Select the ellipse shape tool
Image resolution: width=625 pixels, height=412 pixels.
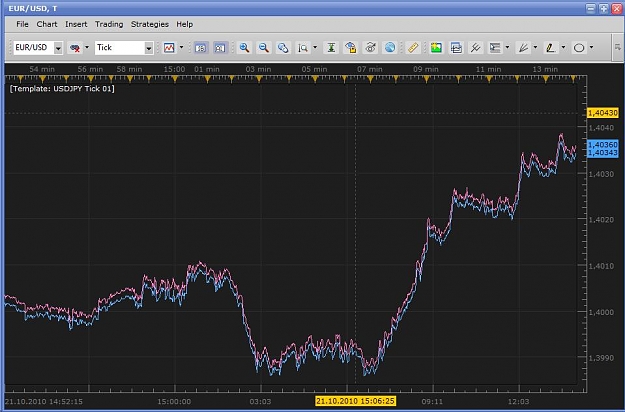pos(579,48)
